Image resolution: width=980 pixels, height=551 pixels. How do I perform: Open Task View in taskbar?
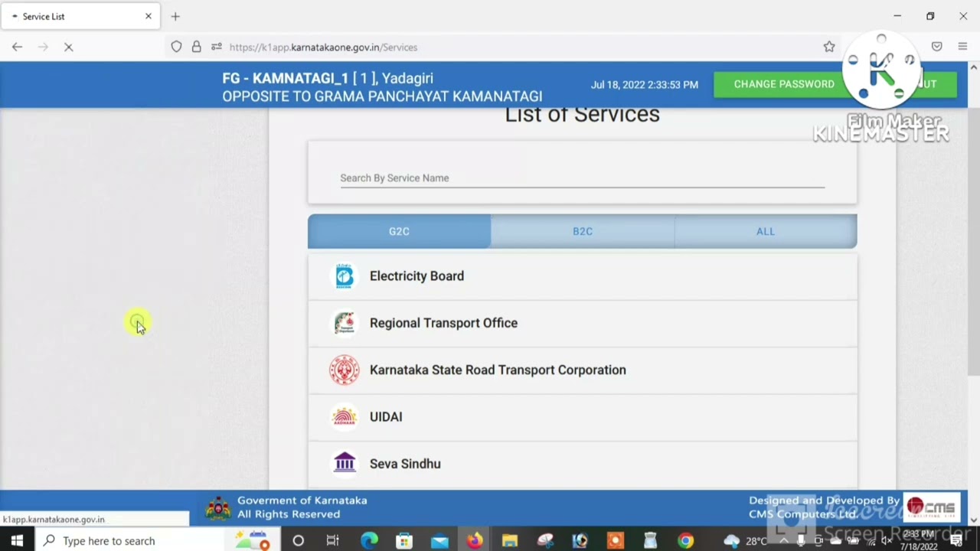332,540
